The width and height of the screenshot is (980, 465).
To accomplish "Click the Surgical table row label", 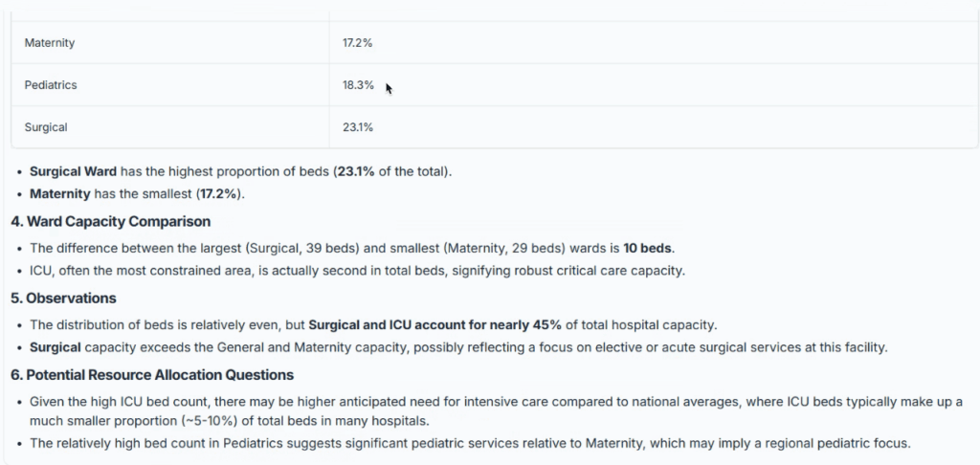I will [x=46, y=127].
